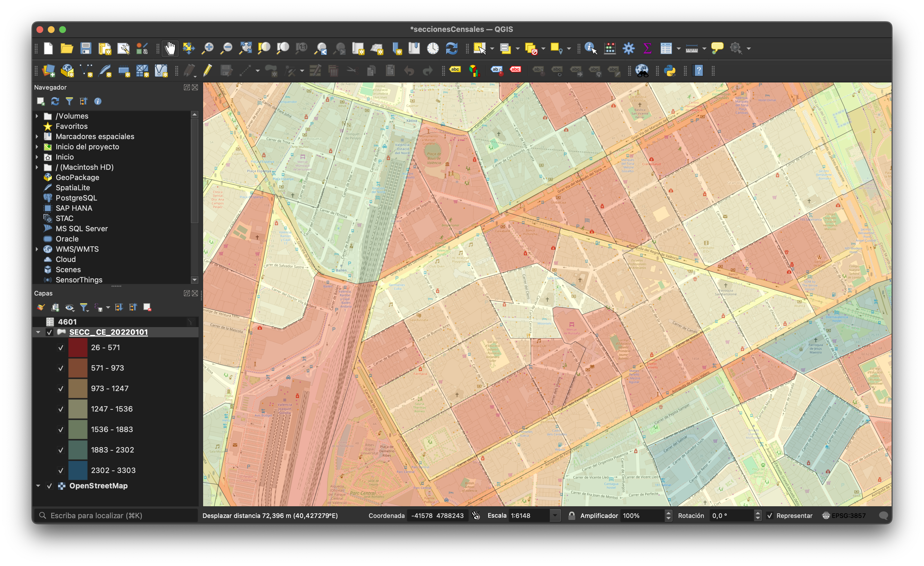This screenshot has width=924, height=566.
Task: Uncheck the 2302 - 3303 class checkbox
Action: pyautogui.click(x=61, y=470)
